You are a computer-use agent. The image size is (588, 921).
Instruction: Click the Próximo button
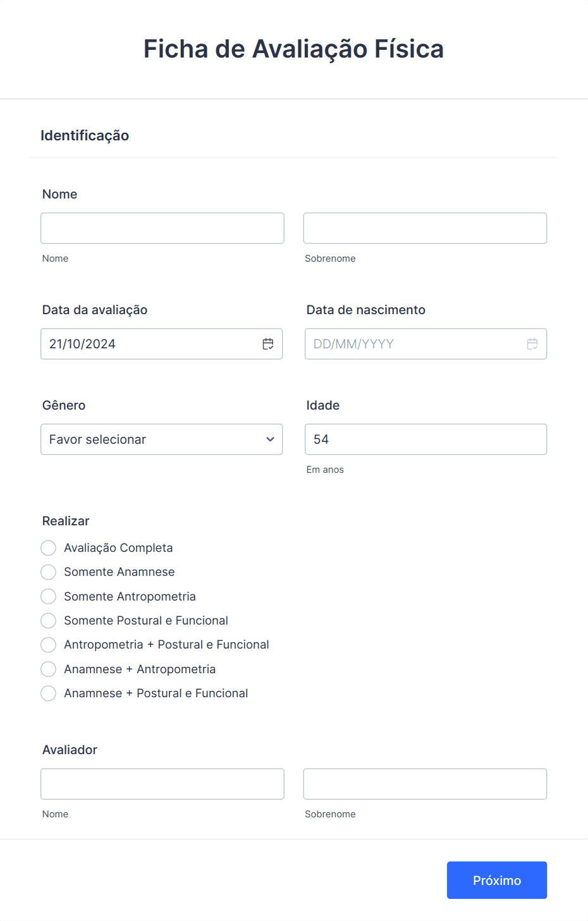point(497,880)
